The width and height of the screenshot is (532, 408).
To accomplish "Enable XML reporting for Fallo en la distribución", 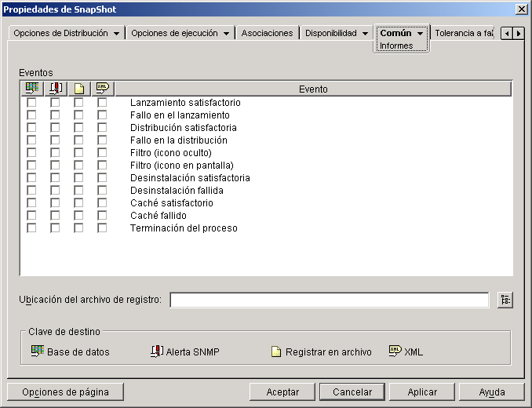I will 102,140.
